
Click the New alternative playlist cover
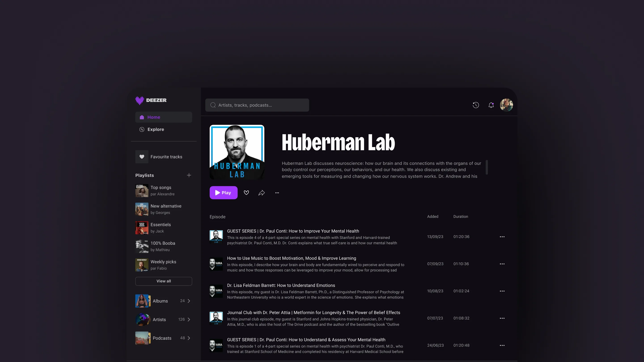(x=142, y=209)
